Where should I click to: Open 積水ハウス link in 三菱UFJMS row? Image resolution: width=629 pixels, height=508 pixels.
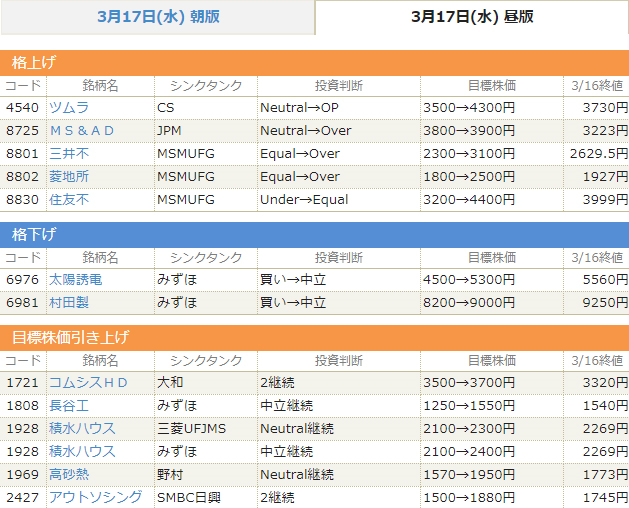[82, 429]
